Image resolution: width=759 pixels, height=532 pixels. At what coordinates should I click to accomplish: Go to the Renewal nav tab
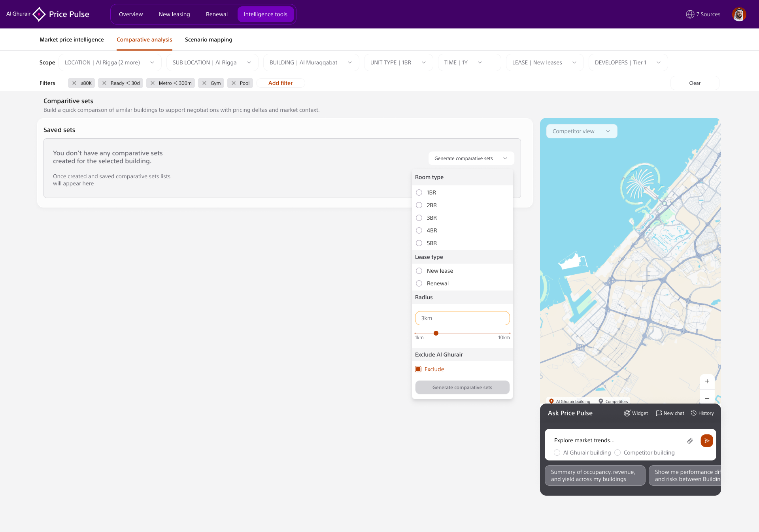pos(217,14)
